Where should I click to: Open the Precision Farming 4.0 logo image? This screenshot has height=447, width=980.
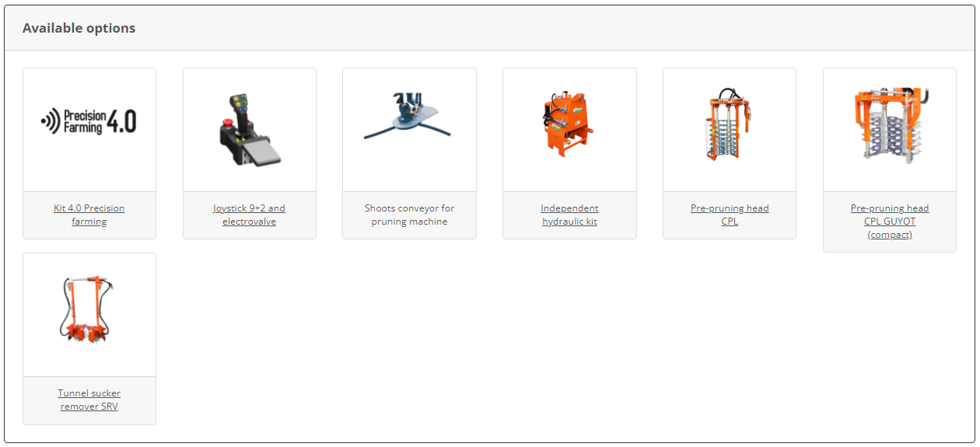(89, 121)
